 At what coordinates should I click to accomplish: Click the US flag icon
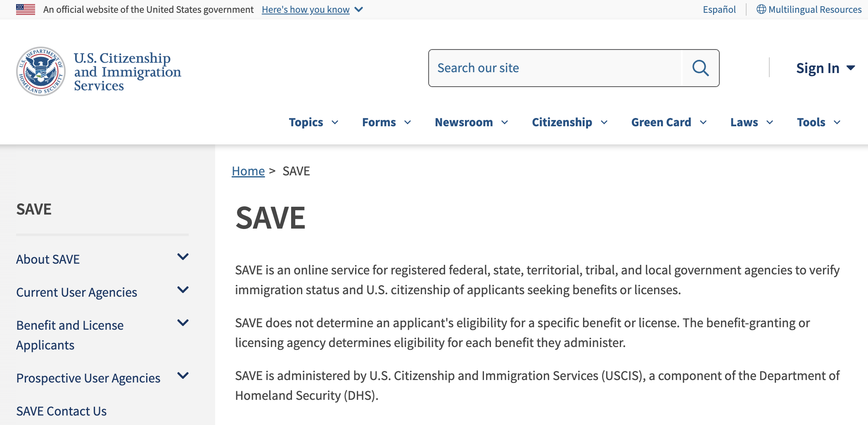tap(26, 9)
